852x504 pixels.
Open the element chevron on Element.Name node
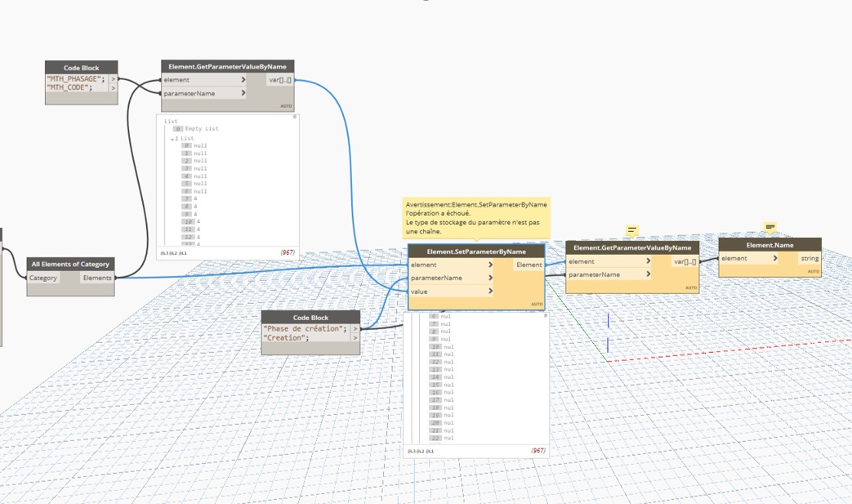[775, 259]
